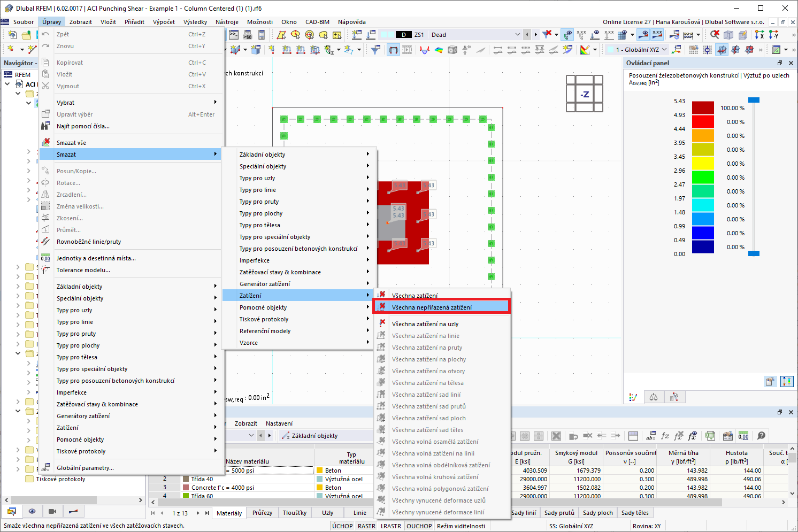Open the console window icon

[x=234, y=35]
